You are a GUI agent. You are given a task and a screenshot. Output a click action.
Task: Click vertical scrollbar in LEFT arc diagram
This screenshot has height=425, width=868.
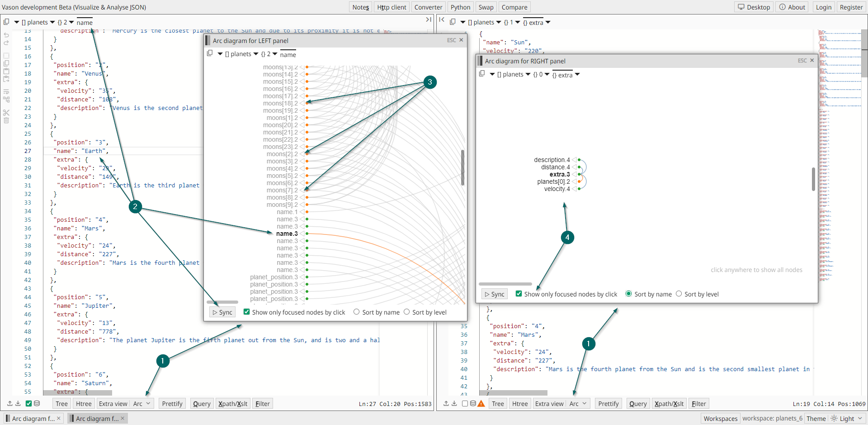462,167
